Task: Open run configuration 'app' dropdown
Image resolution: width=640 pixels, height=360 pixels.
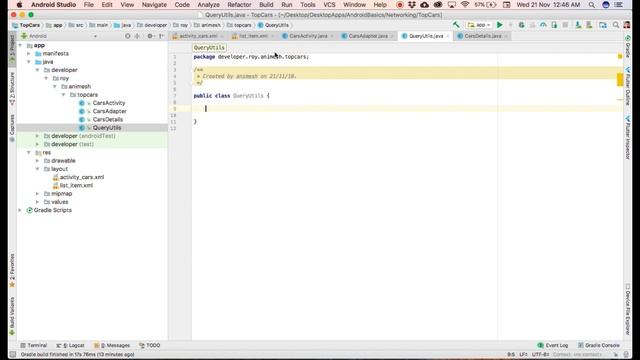Action: [479, 25]
